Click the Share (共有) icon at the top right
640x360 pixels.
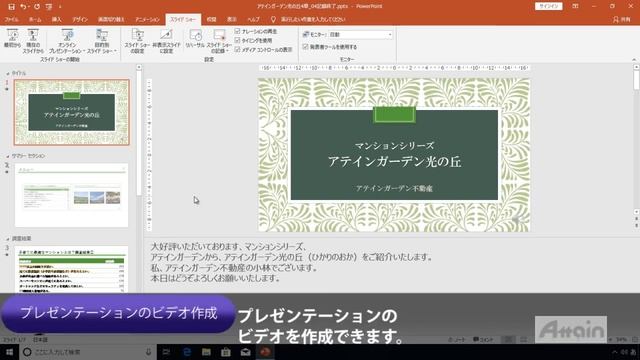[x=622, y=19]
